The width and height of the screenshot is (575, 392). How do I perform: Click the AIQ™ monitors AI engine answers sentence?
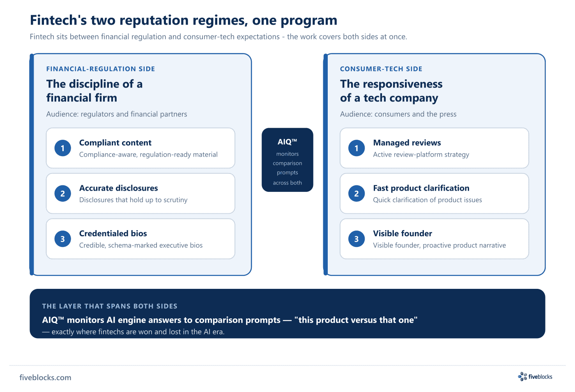tap(230, 320)
